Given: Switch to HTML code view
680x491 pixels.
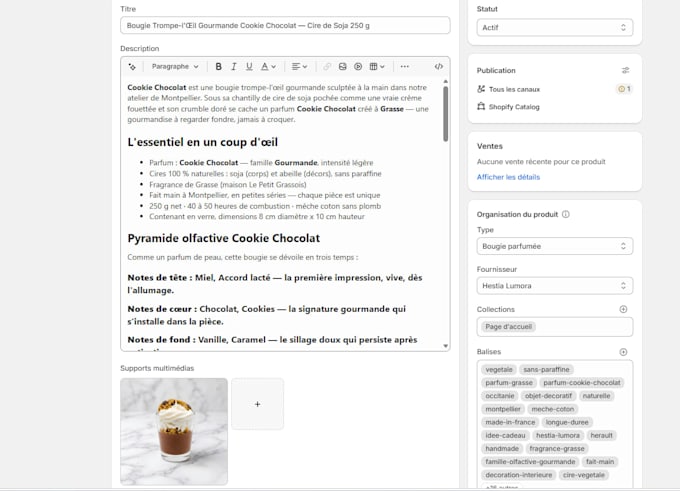Looking at the screenshot, I should pos(438,67).
